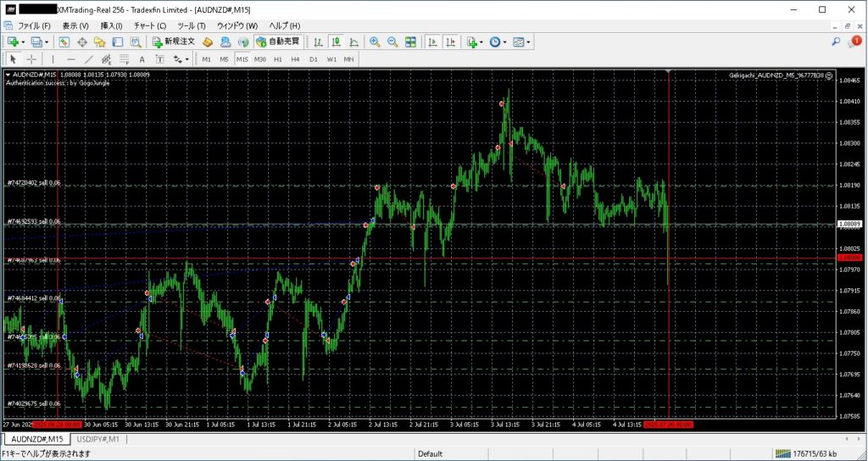
Task: Expand the new chart dropdown arrow
Action: (x=25, y=42)
